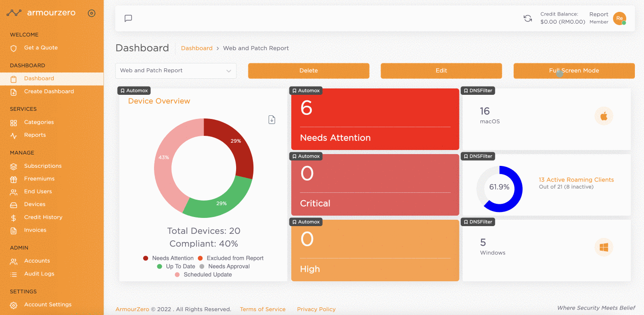Download Device Overview chart via export icon

tap(272, 120)
